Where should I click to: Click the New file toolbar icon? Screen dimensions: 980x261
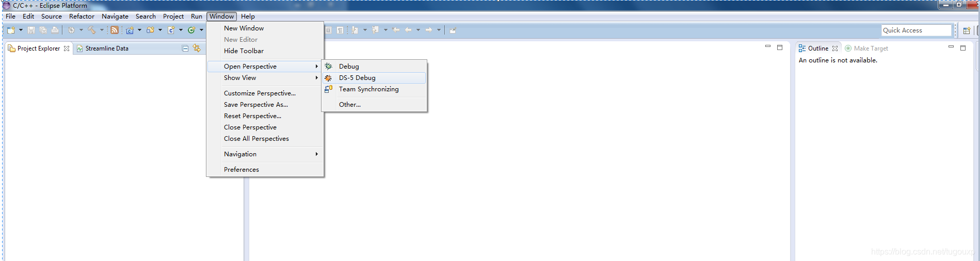(x=11, y=30)
